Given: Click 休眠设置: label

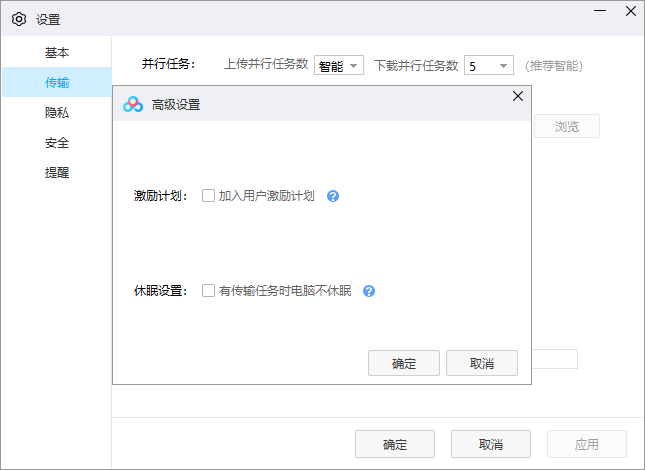Looking at the screenshot, I should click(x=160, y=291).
